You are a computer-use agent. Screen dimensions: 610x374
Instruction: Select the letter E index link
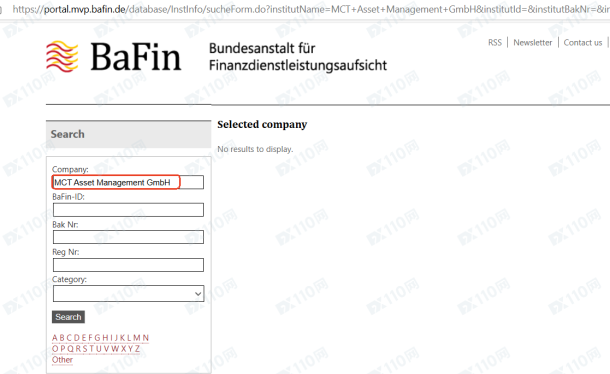point(84,337)
